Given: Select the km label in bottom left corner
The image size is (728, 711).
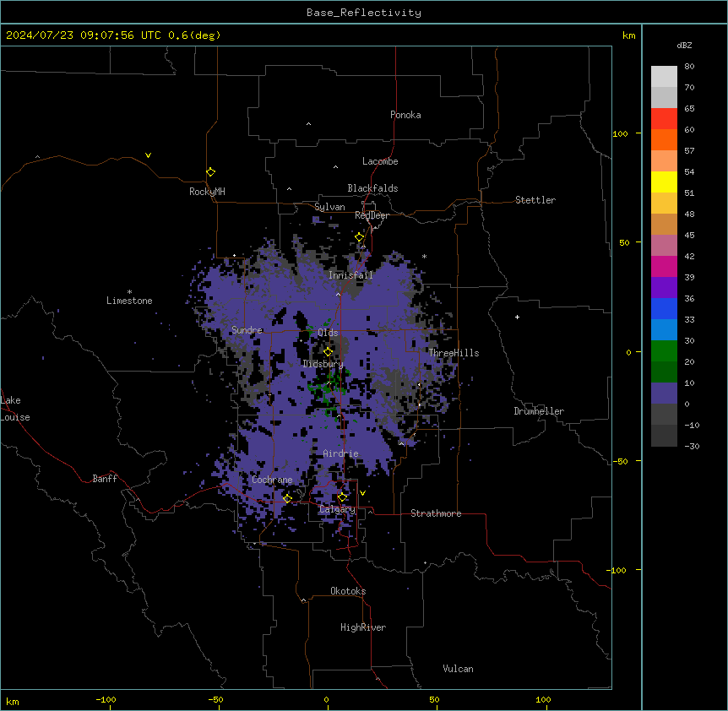Looking at the screenshot, I should pos(13,702).
